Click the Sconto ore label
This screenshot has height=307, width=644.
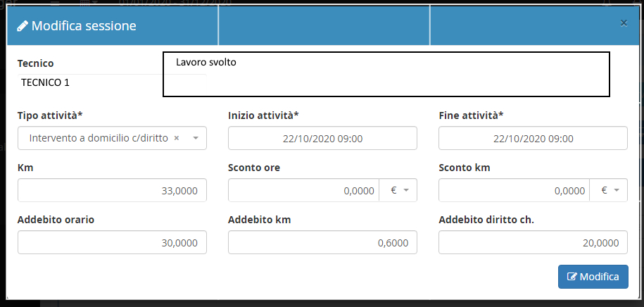[x=254, y=168]
